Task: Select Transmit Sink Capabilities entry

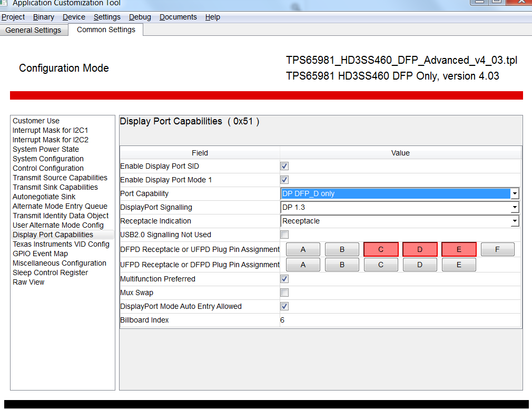Action: (x=55, y=187)
